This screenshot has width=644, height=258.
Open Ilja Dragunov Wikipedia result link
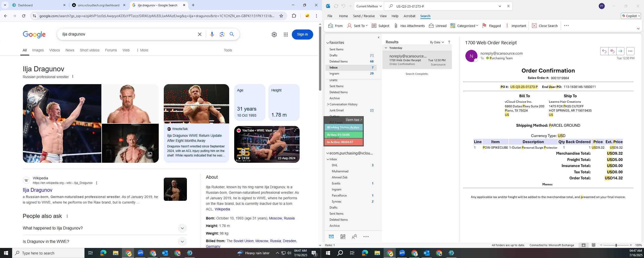coord(37,190)
